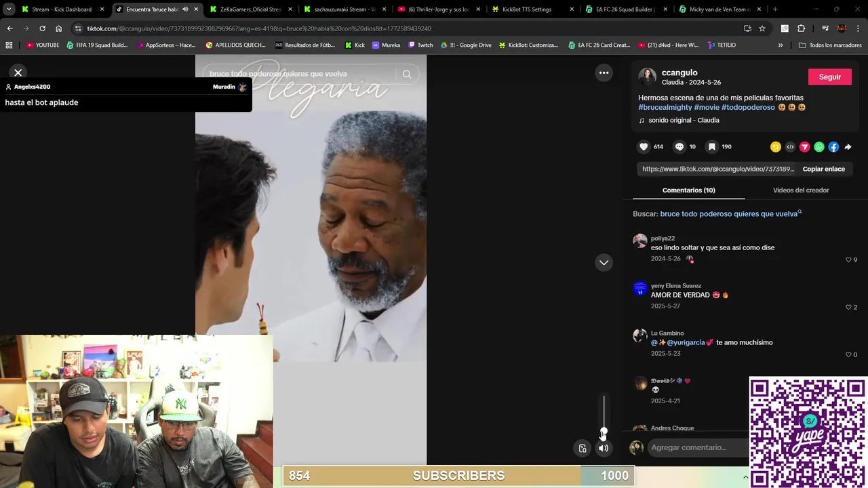Image resolution: width=868 pixels, height=488 pixels.
Task: Click the address bar URL
Action: [258, 28]
